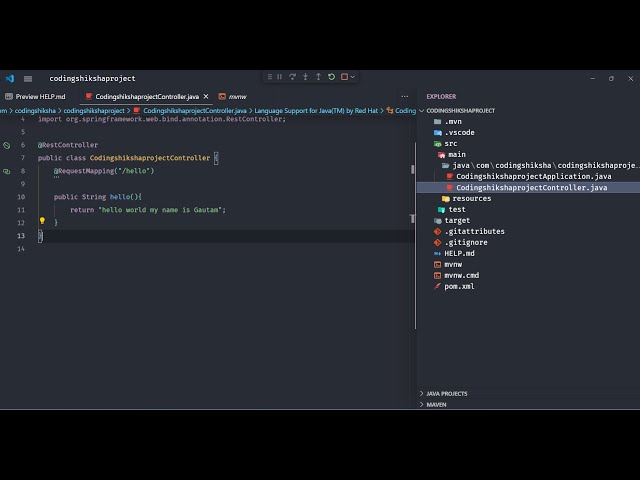The height and width of the screenshot is (480, 640).
Task: Switch to the Preview HELP.md tab
Action: pos(40,97)
